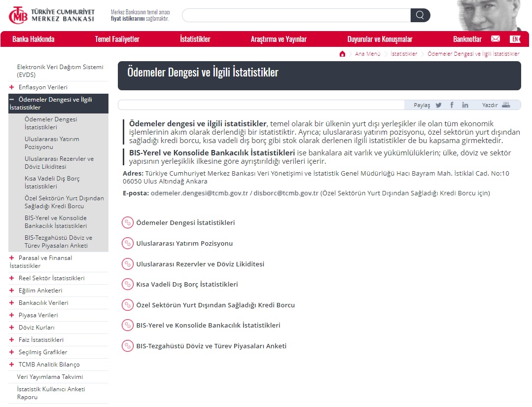Share page on LinkedIn
The height and width of the screenshot is (407, 532).
[465, 105]
